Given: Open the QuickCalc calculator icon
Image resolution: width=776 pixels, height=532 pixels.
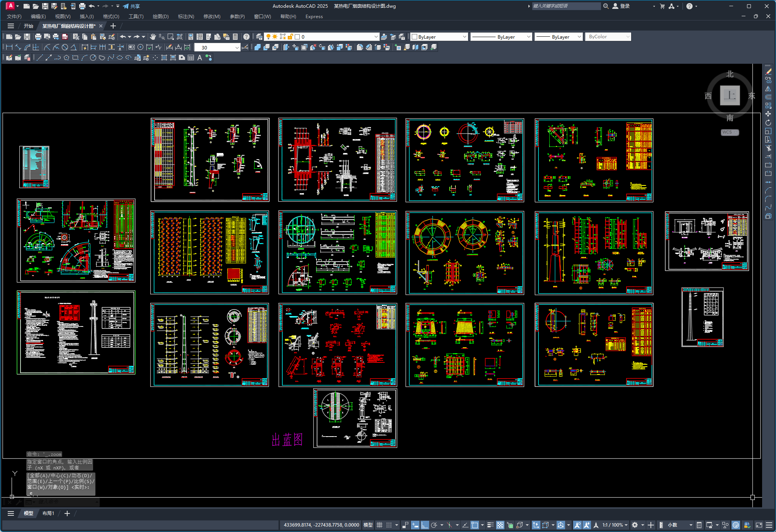Looking at the screenshot, I should point(235,37).
